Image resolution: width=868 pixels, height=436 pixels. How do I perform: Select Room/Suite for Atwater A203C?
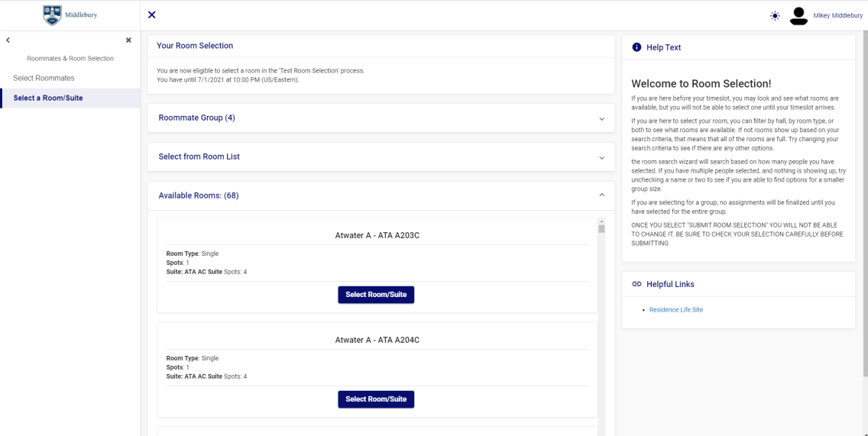pyautogui.click(x=376, y=295)
